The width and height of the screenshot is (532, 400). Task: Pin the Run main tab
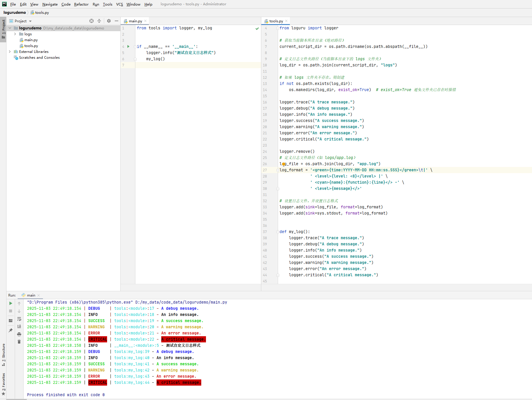coord(10,330)
